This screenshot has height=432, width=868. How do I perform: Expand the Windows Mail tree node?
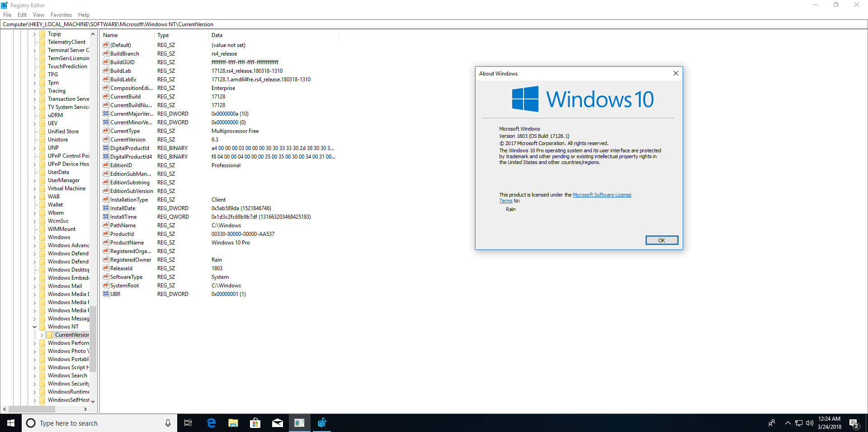click(34, 286)
